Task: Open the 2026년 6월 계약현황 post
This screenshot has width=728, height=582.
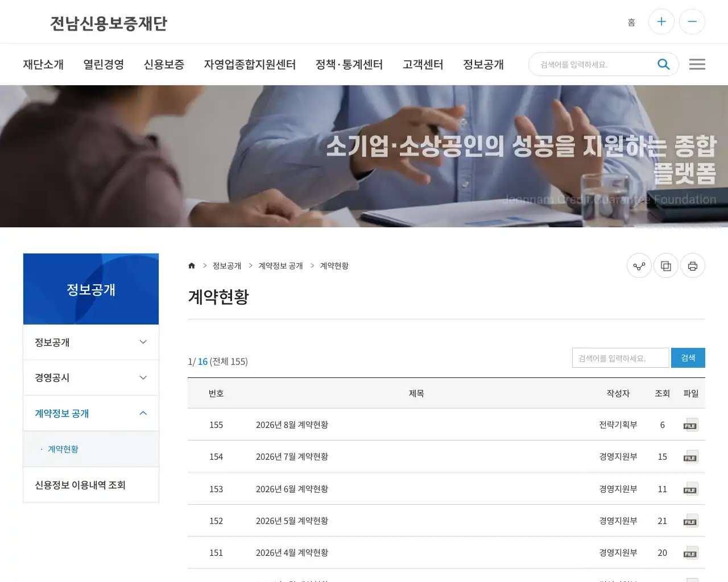Action: pyautogui.click(x=292, y=489)
